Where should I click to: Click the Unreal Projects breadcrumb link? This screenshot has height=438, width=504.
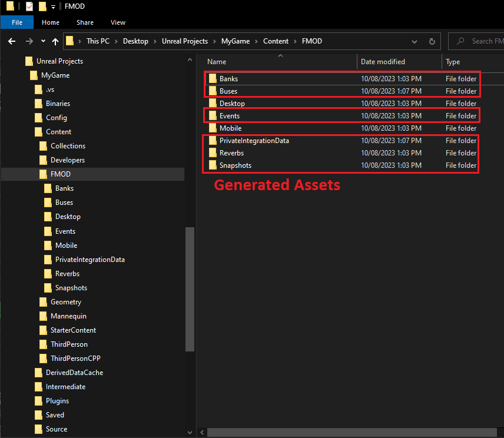point(185,41)
